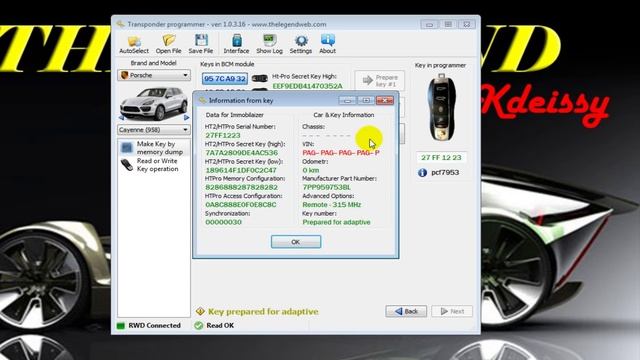Click the Prepare key #1 button
This screenshot has width=640, height=360.
click(380, 80)
